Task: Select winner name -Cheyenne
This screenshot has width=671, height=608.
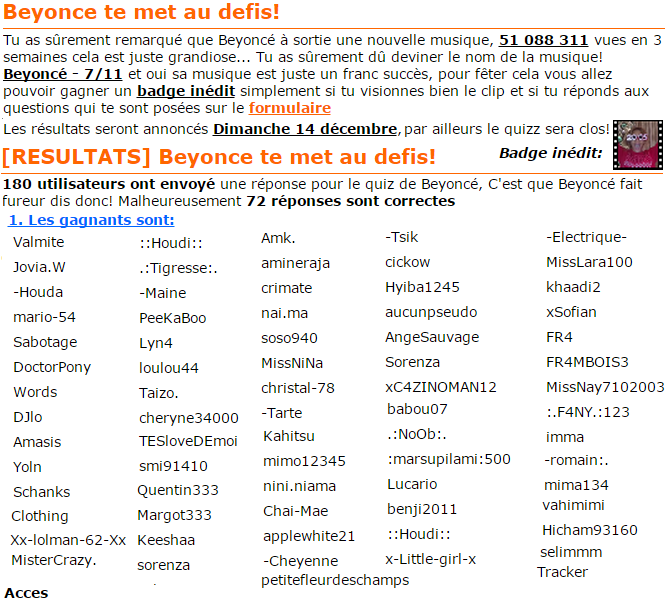Action: 300,561
